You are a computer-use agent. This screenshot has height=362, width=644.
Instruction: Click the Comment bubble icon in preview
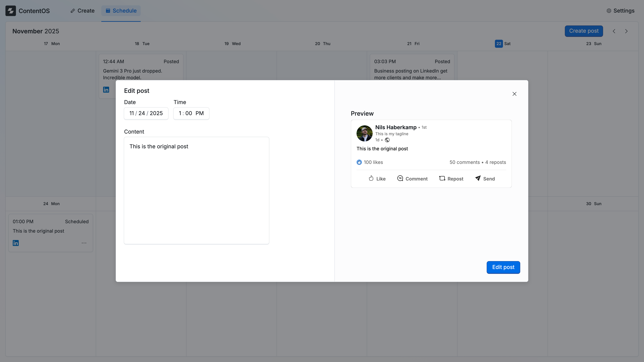tap(400, 178)
